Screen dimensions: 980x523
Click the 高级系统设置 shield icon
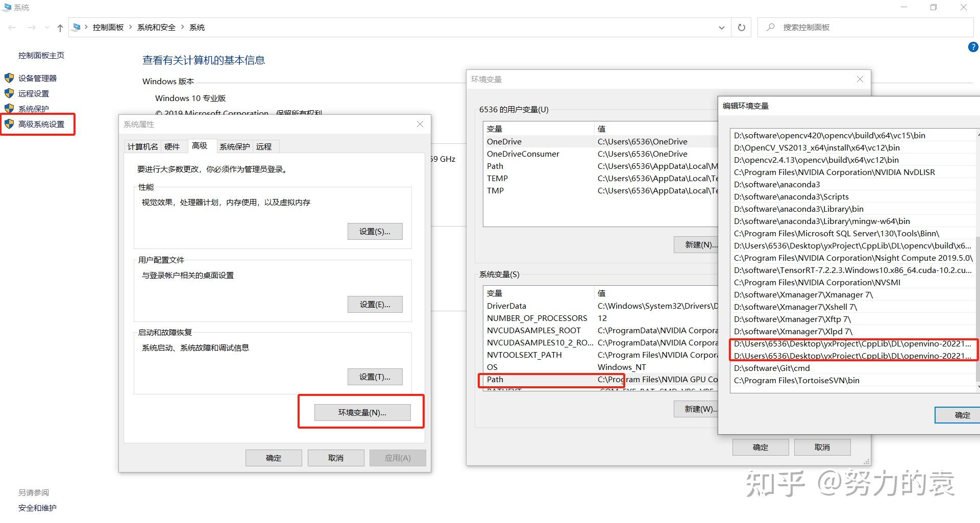[9, 123]
